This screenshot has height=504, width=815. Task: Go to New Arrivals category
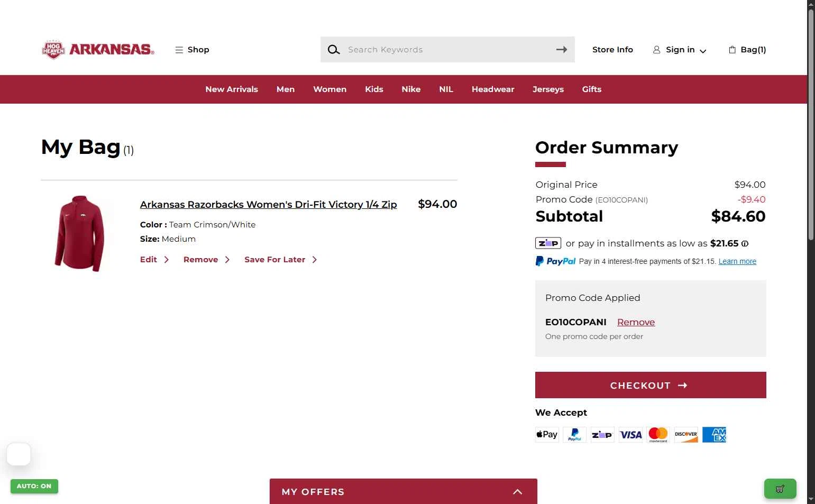(x=232, y=89)
